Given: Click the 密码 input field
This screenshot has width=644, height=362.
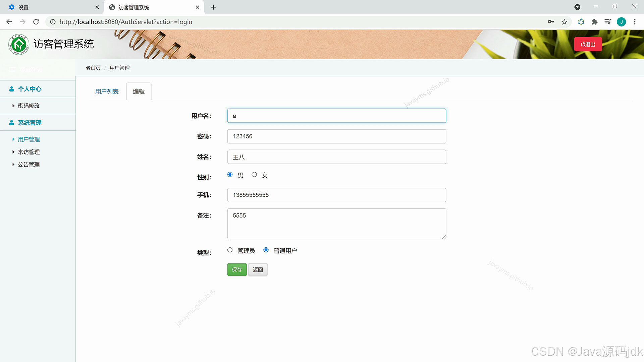Looking at the screenshot, I should tap(337, 136).
